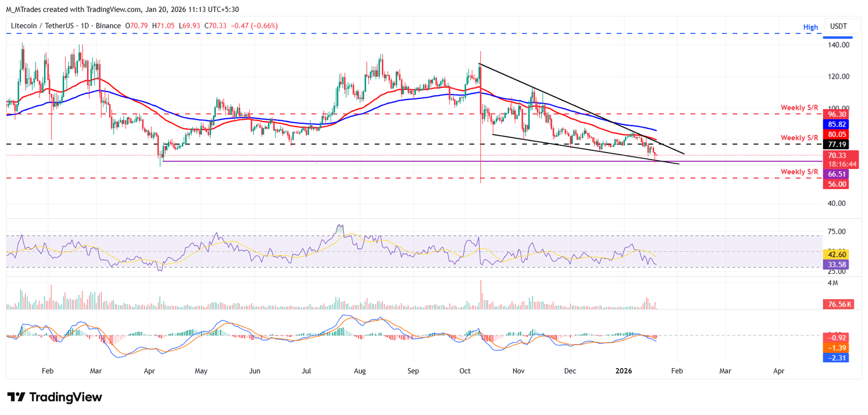Click the 85.82 blue moving average tag

coord(836,124)
